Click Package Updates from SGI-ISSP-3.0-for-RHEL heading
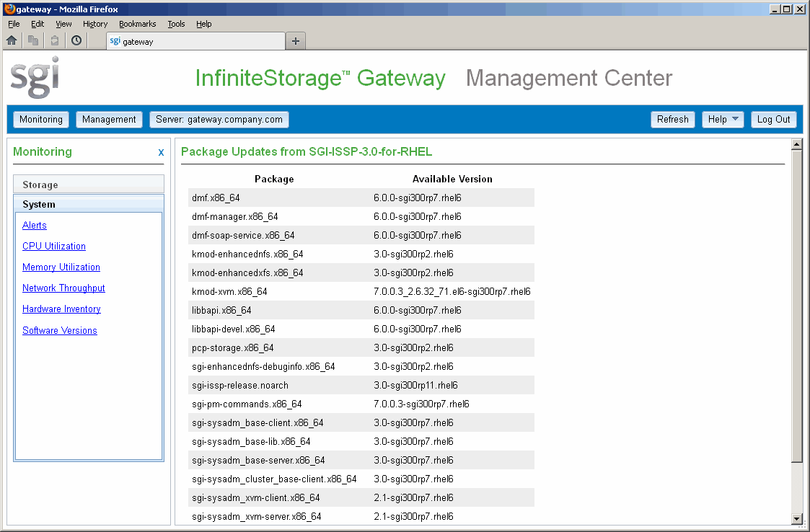810x532 pixels. (x=307, y=152)
